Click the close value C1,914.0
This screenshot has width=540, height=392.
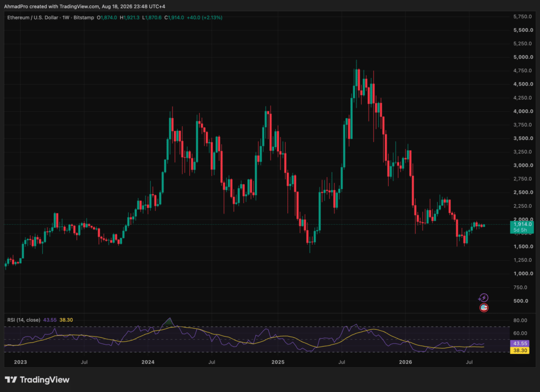click(174, 17)
